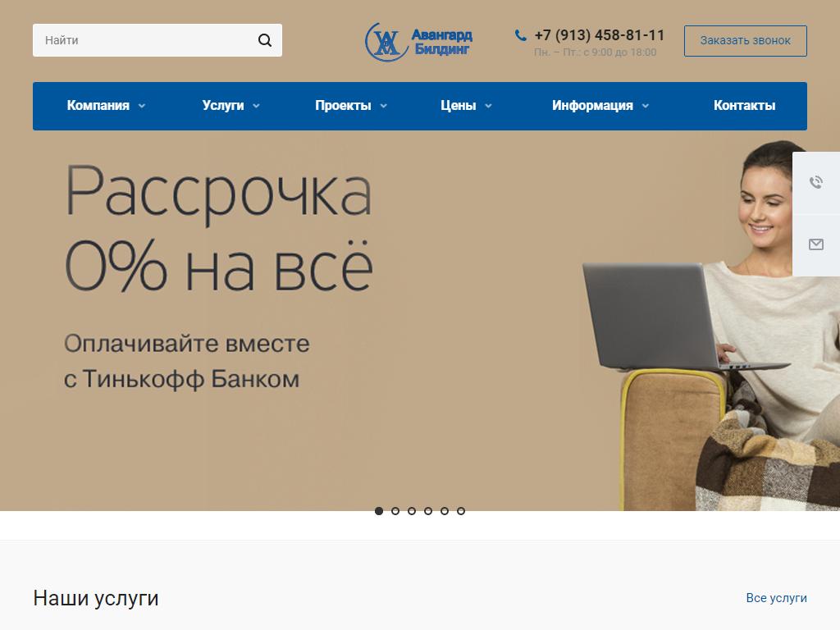Click the Рассрочка 0% banner slide
Image resolution: width=840 pixels, height=630 pixels.
tap(420, 322)
